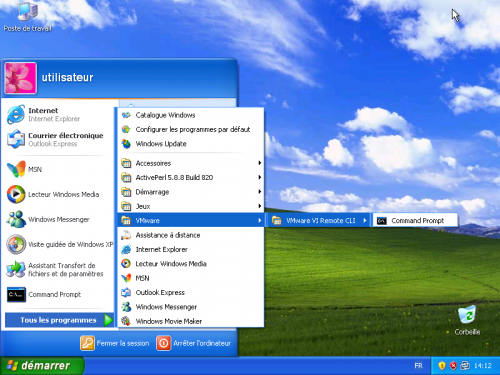
Task: Open MSN from left start menu column
Action: click(58, 169)
